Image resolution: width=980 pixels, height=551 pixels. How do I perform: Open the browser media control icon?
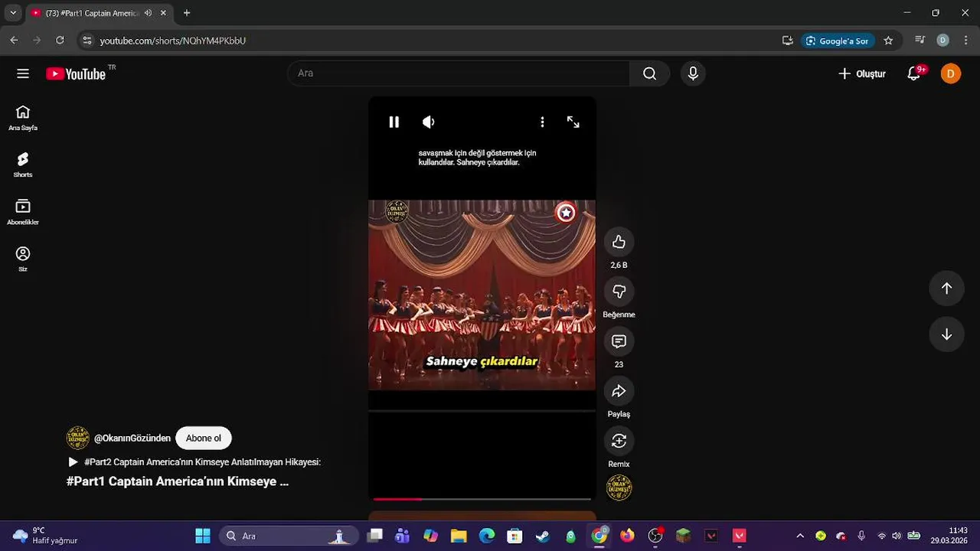pos(920,41)
